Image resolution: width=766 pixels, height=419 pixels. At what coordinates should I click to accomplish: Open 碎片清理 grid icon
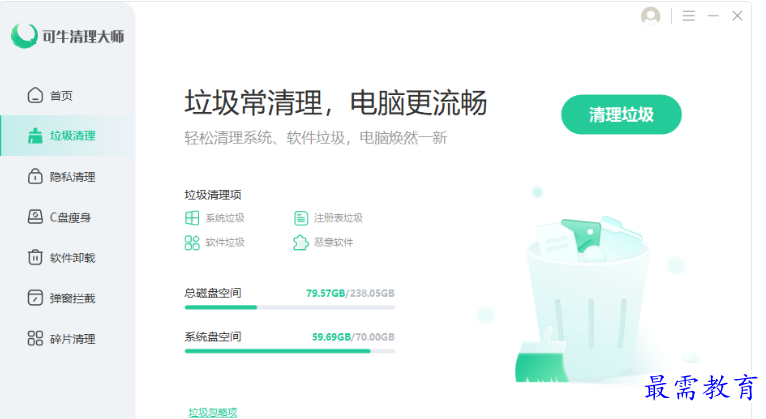click(x=35, y=338)
